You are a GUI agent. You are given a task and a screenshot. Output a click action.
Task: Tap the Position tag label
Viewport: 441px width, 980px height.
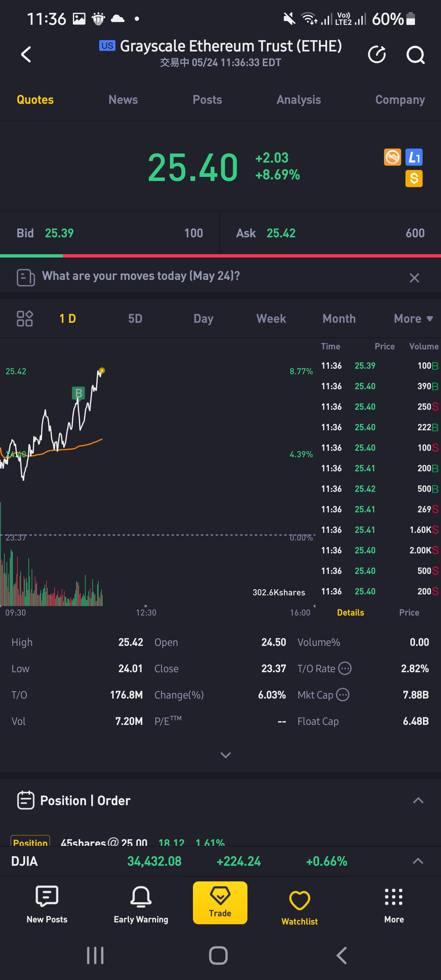30,842
